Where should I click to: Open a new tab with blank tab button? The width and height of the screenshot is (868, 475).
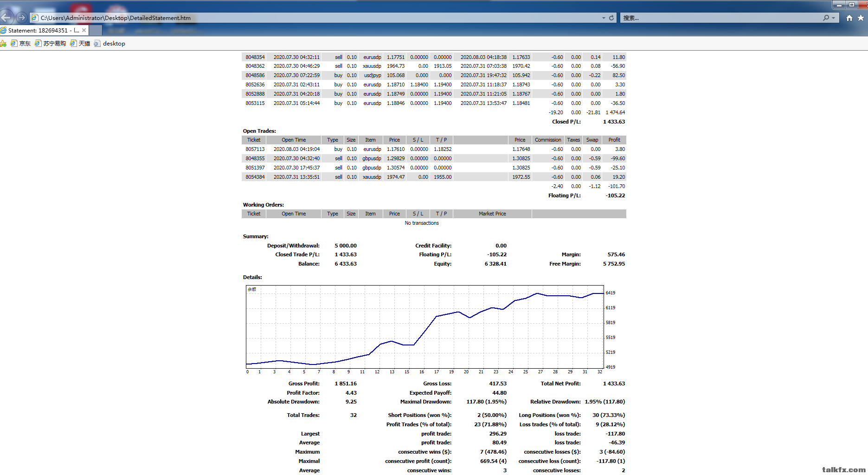96,30
